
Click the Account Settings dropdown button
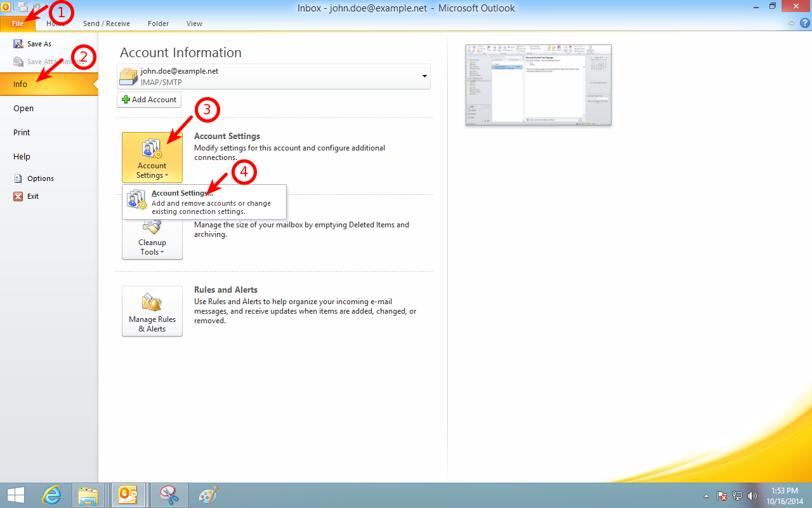(152, 157)
